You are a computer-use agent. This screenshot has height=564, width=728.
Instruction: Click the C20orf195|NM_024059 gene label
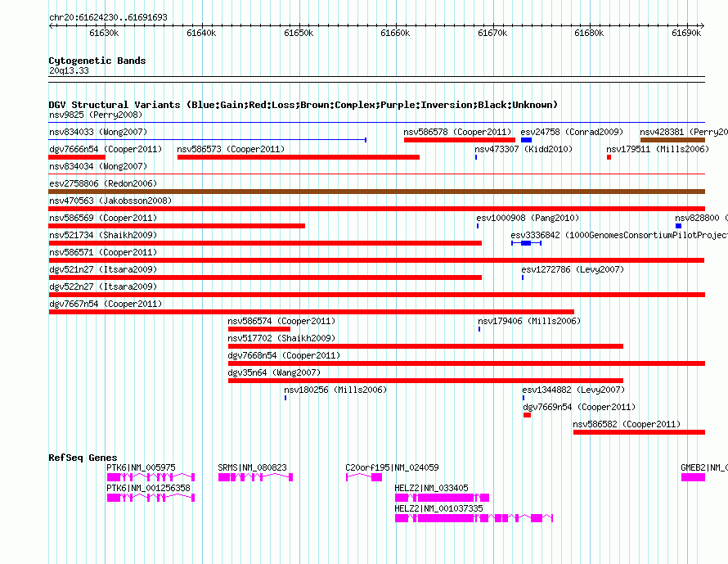pyautogui.click(x=392, y=468)
